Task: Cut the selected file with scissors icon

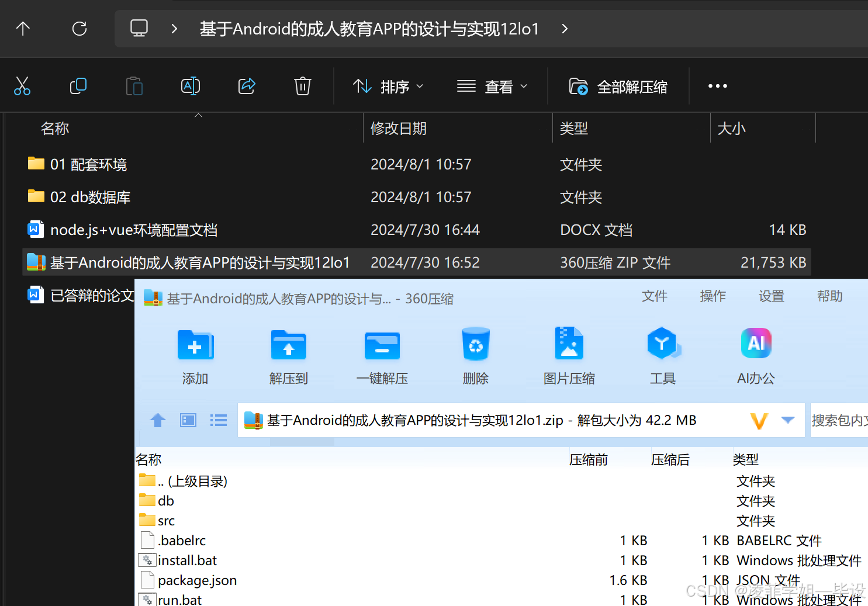Action: coord(22,86)
